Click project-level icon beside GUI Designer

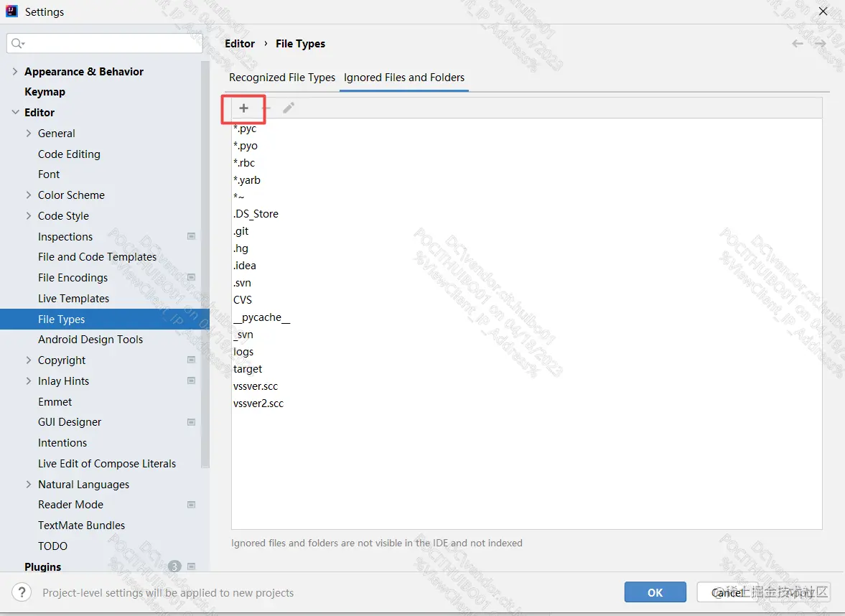tap(191, 422)
